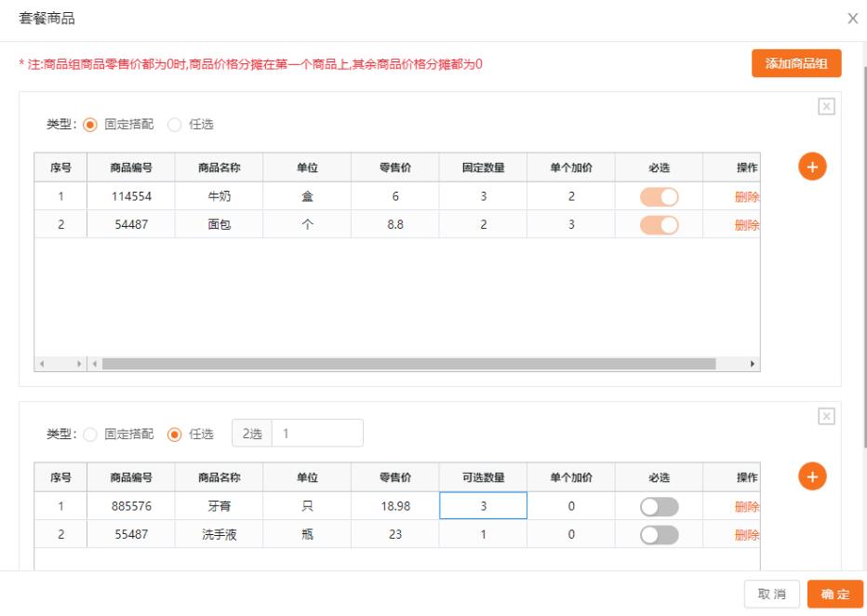Click unit cell 瓶 for 洗手液
The height and width of the screenshot is (616, 867).
[x=307, y=534]
